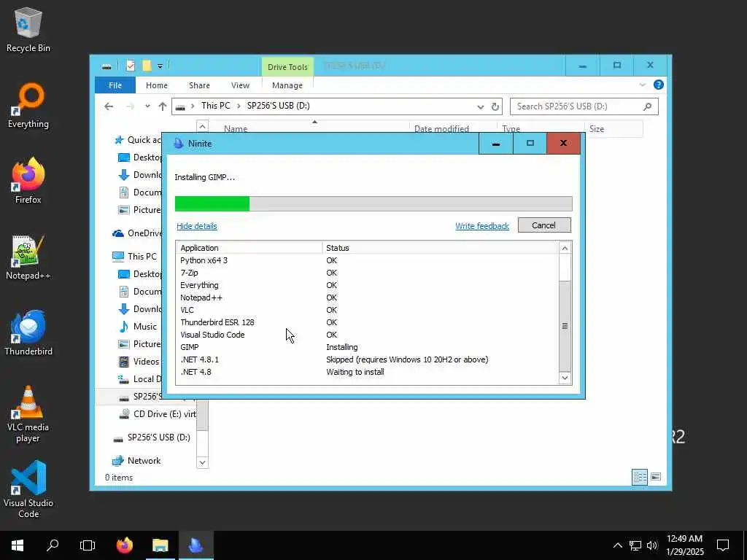
Task: Select the Drive Tools contextual tab
Action: click(x=287, y=67)
